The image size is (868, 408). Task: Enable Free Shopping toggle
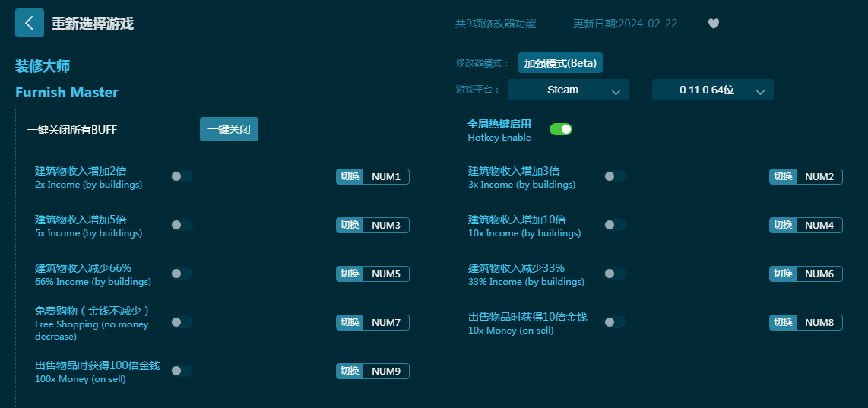(x=182, y=322)
